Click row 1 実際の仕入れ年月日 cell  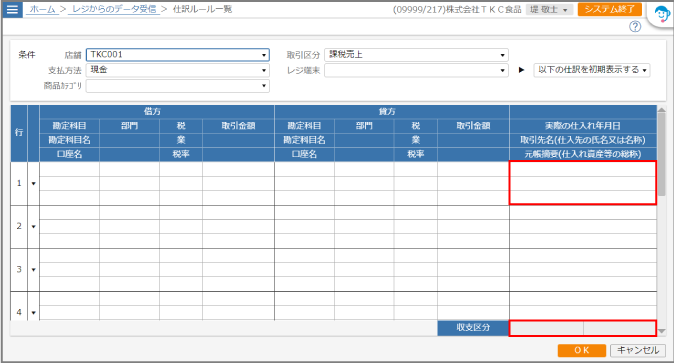coord(583,169)
